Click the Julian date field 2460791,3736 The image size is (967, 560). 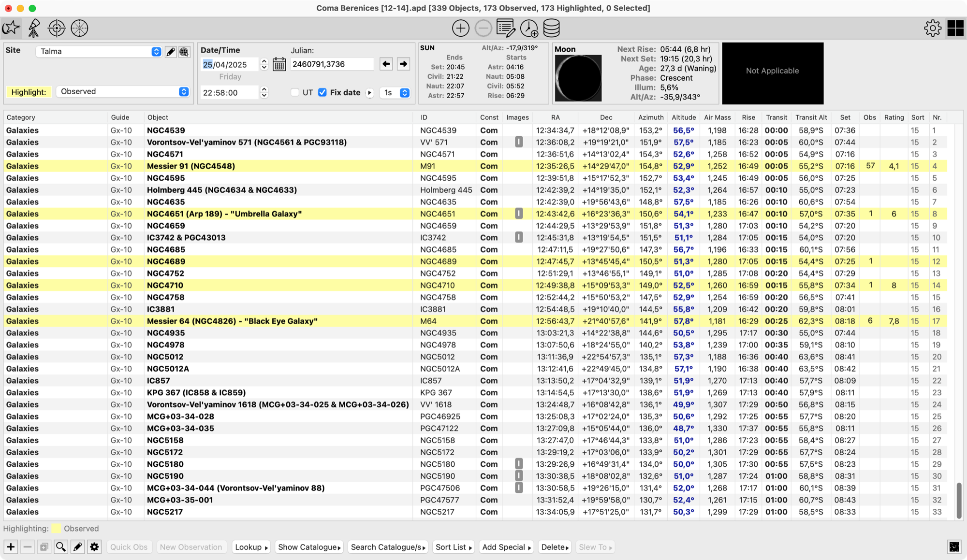click(332, 64)
